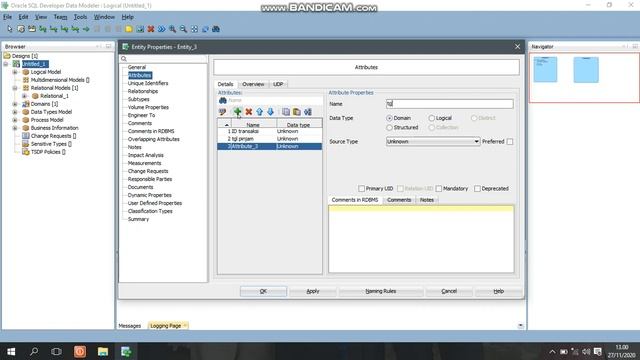Screen dimensions: 640x360
Task: Expand Data Types Model node
Action: tap(15, 112)
